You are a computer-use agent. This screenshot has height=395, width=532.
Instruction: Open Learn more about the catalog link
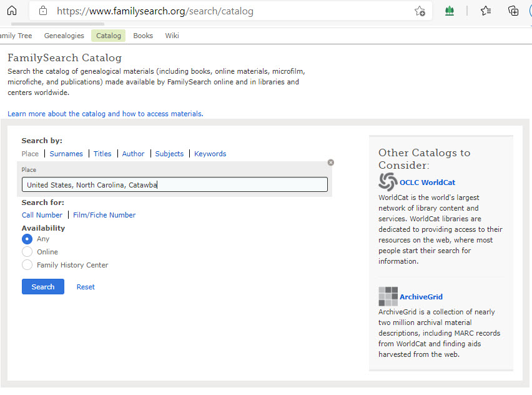pyautogui.click(x=106, y=114)
